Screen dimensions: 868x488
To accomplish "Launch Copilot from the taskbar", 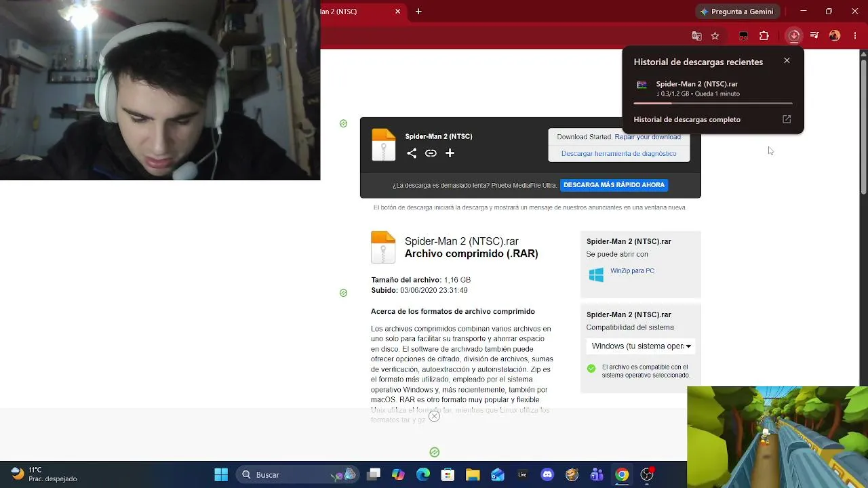I will [398, 474].
